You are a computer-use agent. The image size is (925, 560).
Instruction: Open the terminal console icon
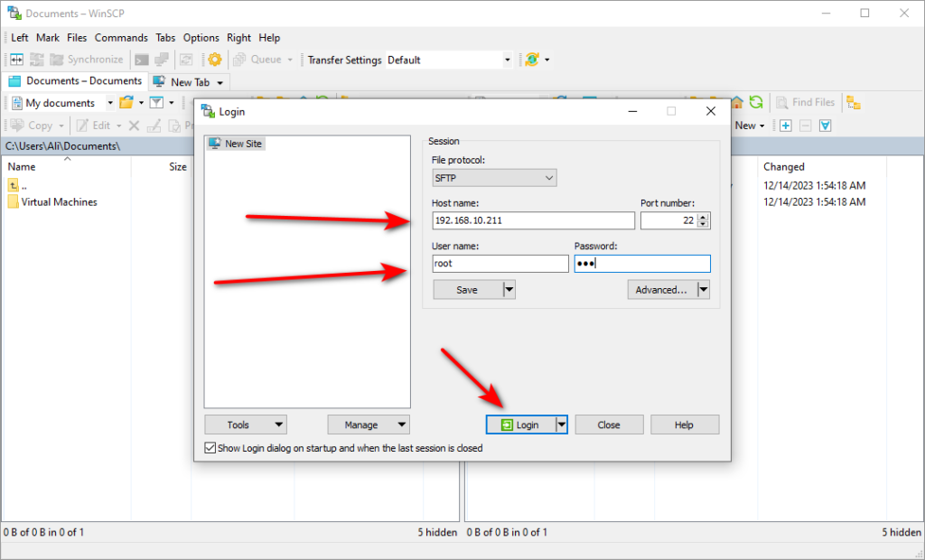(x=142, y=60)
